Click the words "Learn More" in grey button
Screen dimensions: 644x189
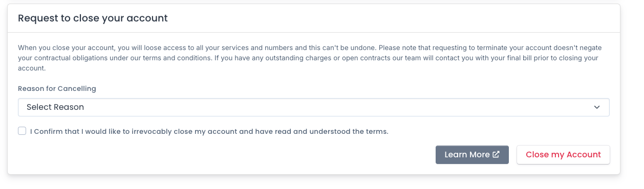[467, 155]
